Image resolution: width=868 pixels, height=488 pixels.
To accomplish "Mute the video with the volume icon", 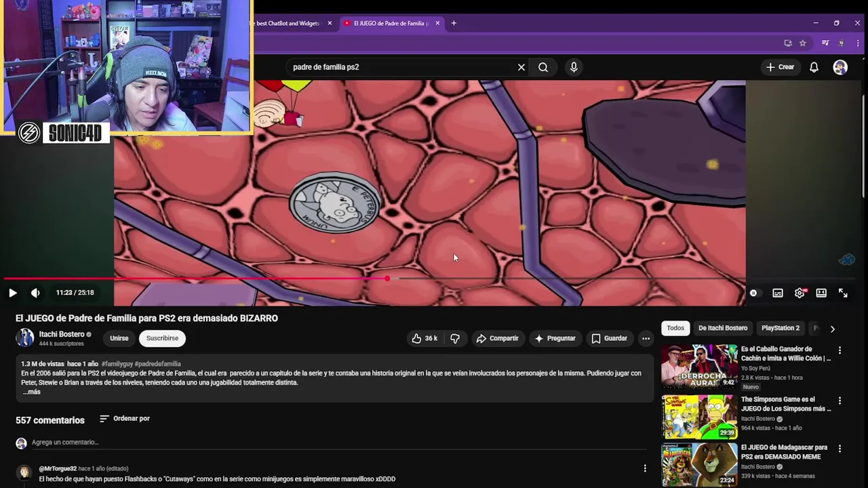I will [x=35, y=293].
